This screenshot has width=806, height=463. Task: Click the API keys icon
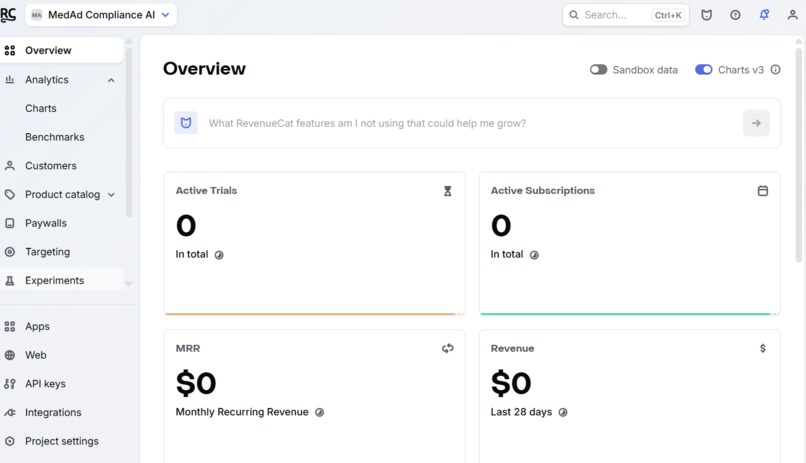[10, 384]
